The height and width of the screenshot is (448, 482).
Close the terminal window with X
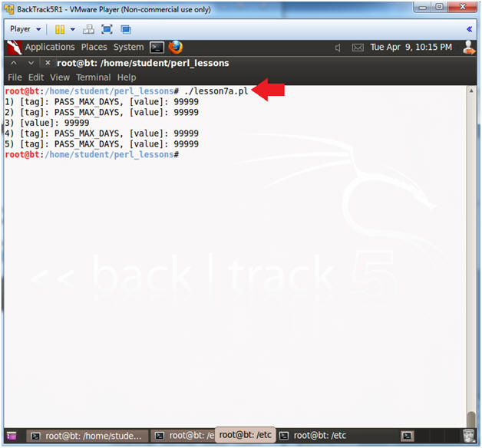[x=48, y=63]
